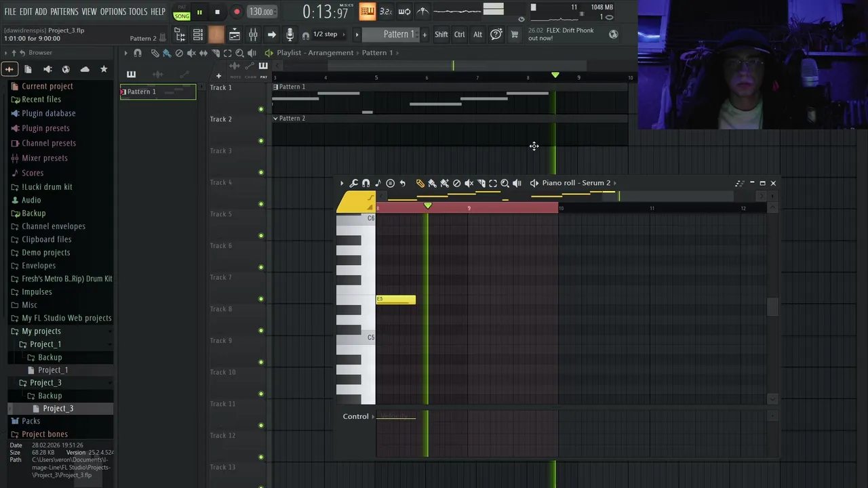Screen dimensions: 868x488
Task: Select Pattern 1 in the picker panel
Action: point(158,91)
